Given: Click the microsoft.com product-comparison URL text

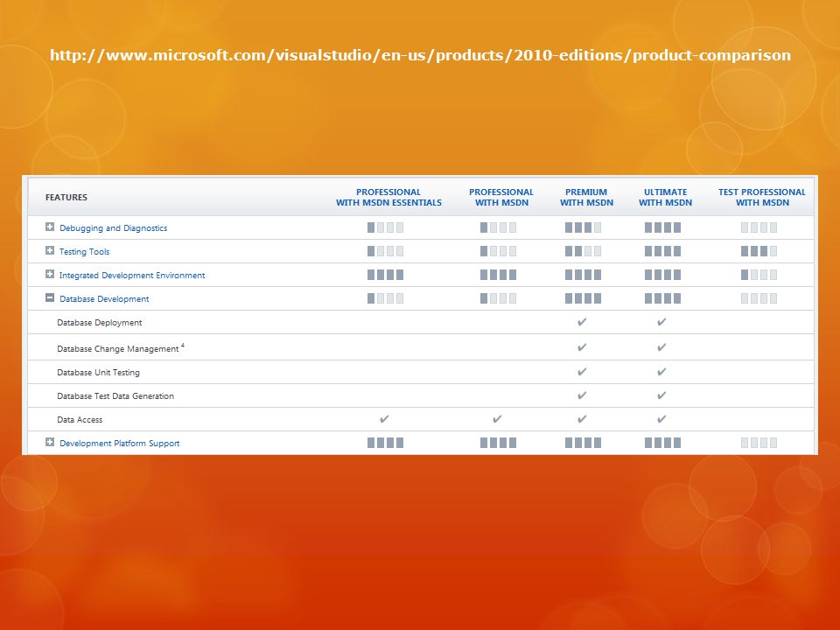Looking at the screenshot, I should tap(421, 55).
